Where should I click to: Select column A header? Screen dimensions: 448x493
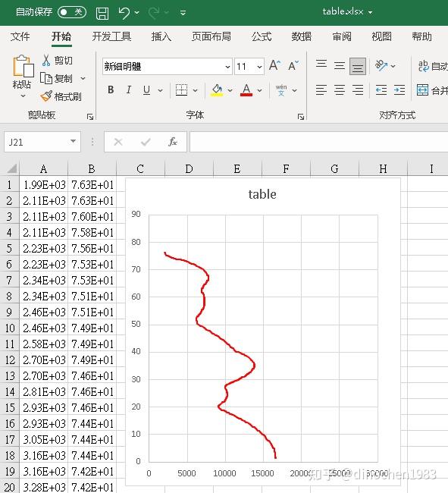44,169
